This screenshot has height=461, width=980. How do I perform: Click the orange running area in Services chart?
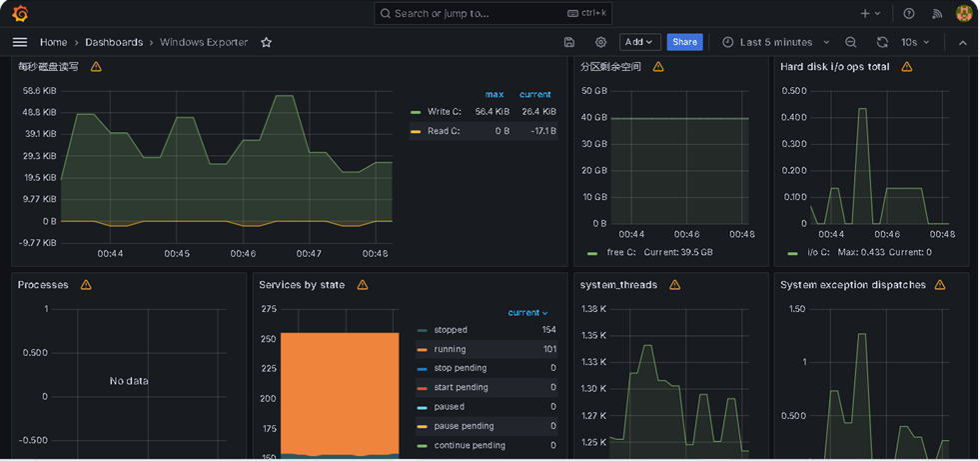click(340, 393)
